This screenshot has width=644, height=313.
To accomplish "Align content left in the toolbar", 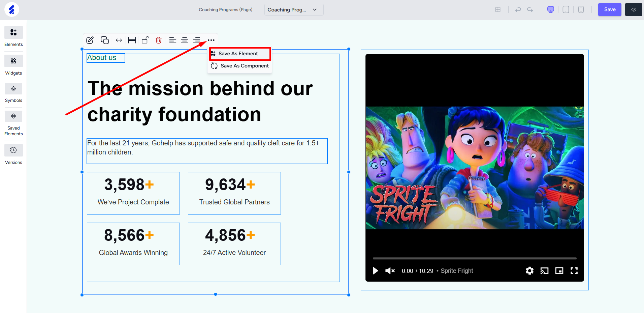I will pos(172,40).
